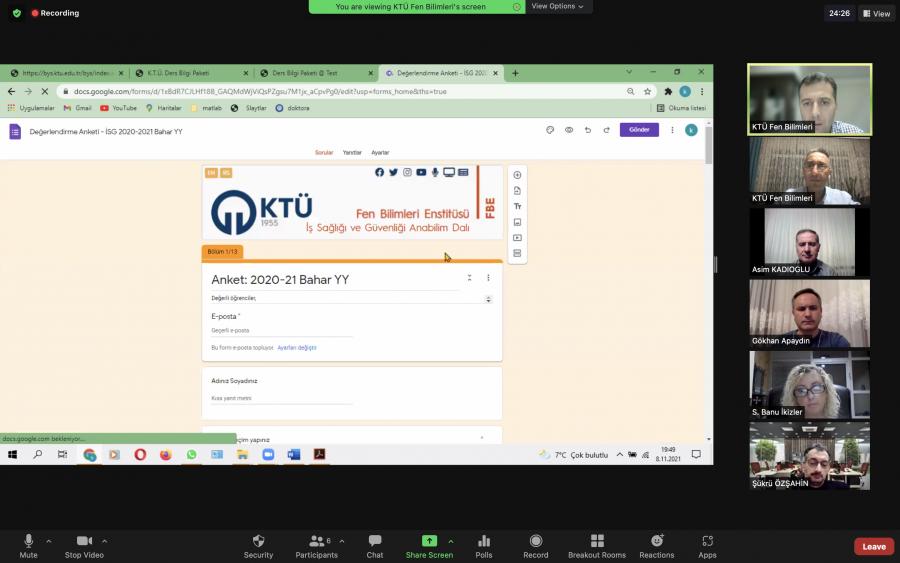Open a new browser tab

[x=515, y=73]
